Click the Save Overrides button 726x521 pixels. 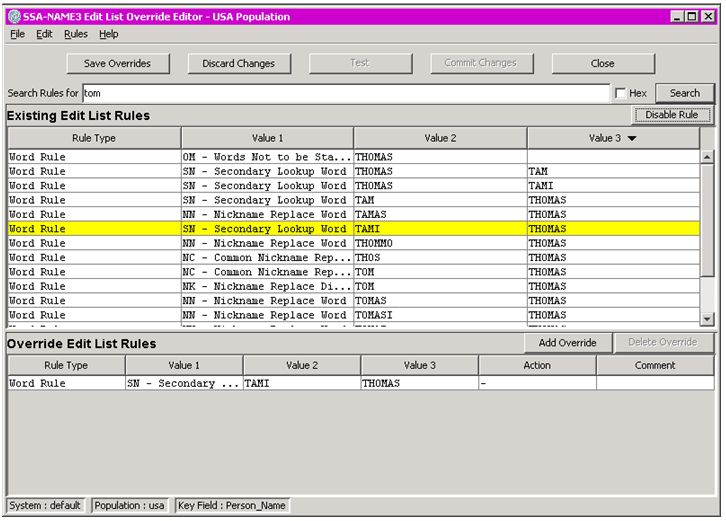[x=117, y=63]
